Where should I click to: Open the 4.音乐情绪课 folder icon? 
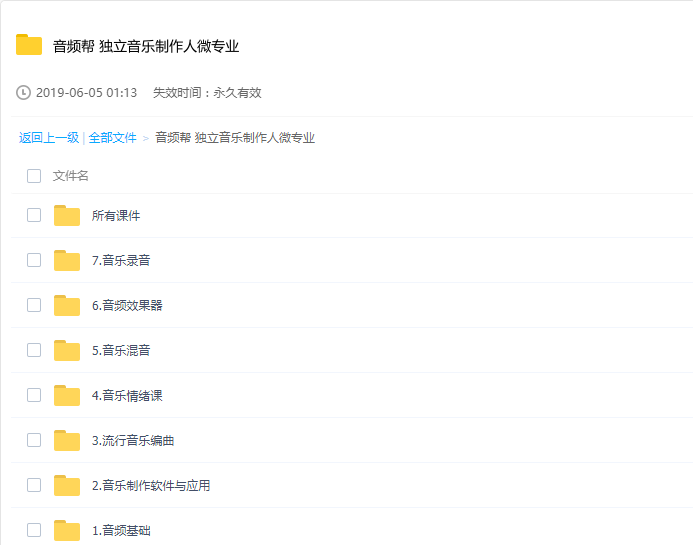click(67, 396)
